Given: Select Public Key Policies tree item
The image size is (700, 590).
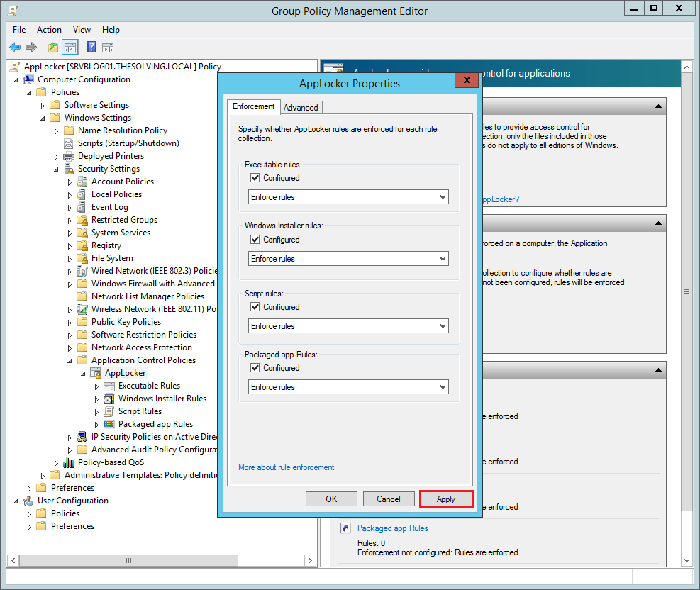Looking at the screenshot, I should pyautogui.click(x=126, y=322).
